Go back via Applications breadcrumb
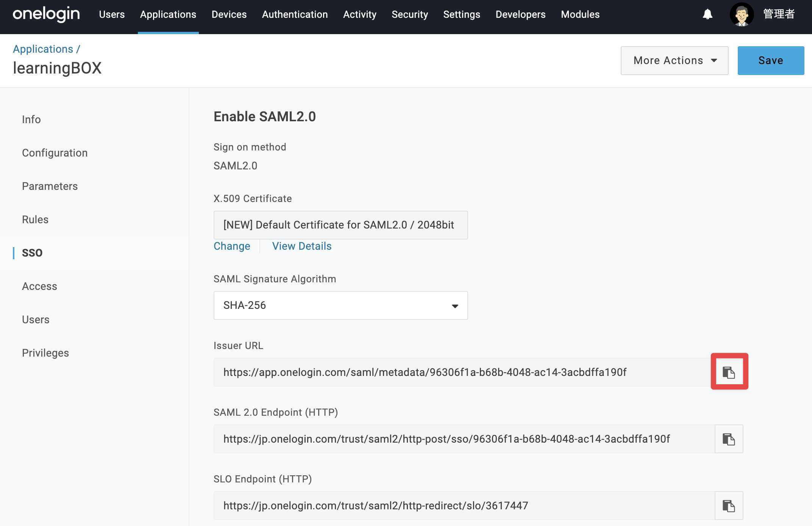The width and height of the screenshot is (812, 526). point(43,49)
